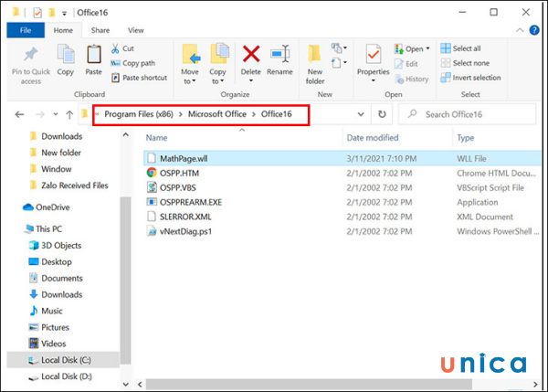Open the View ribbon tab
Viewport: 548px width, 392px height.
coord(135,30)
